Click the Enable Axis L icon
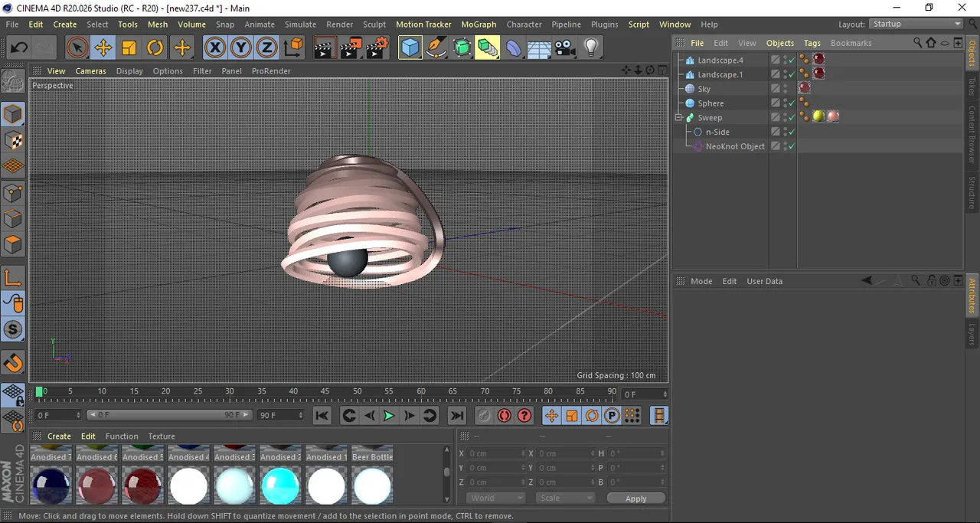This screenshot has height=523, width=980. pos(13,278)
